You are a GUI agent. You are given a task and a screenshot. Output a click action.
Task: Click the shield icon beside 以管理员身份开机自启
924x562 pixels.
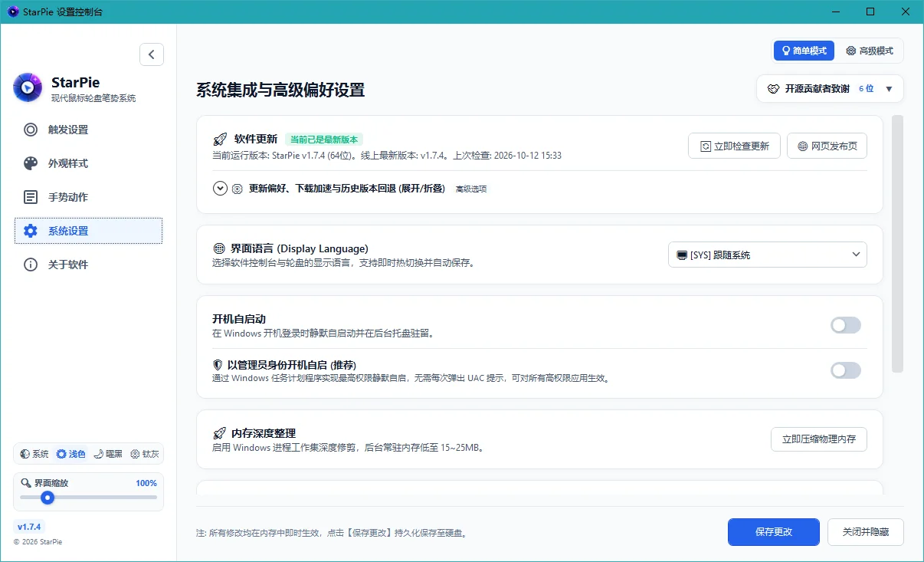point(218,365)
